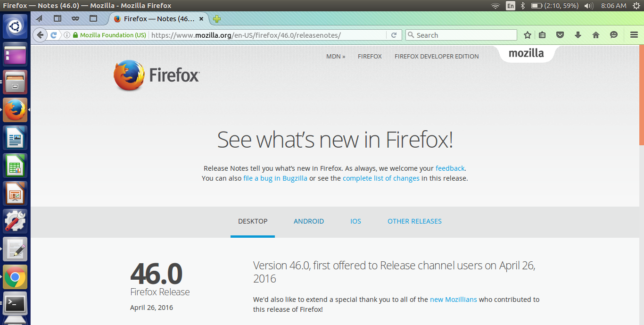Click the window icon in the tab strip

click(x=93, y=19)
